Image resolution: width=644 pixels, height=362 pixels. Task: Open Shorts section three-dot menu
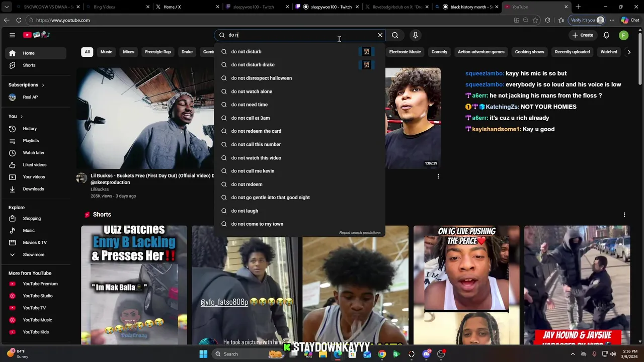coord(624,215)
